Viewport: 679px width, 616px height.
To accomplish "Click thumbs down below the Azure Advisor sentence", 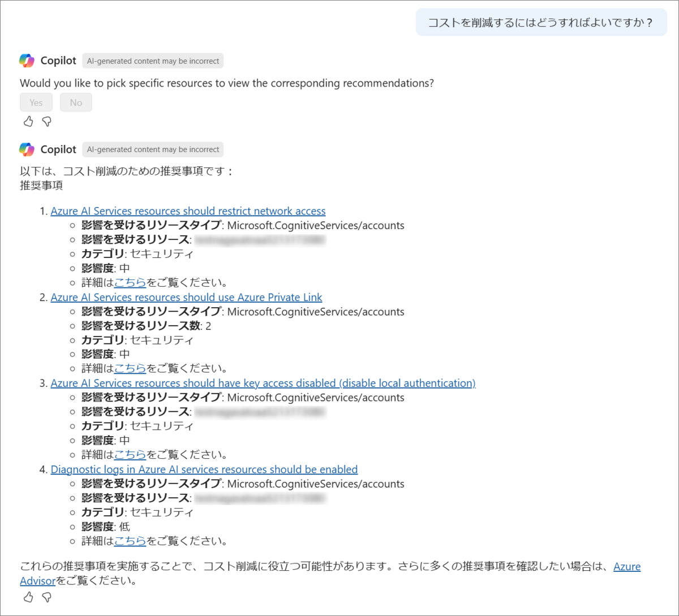I will click(47, 597).
